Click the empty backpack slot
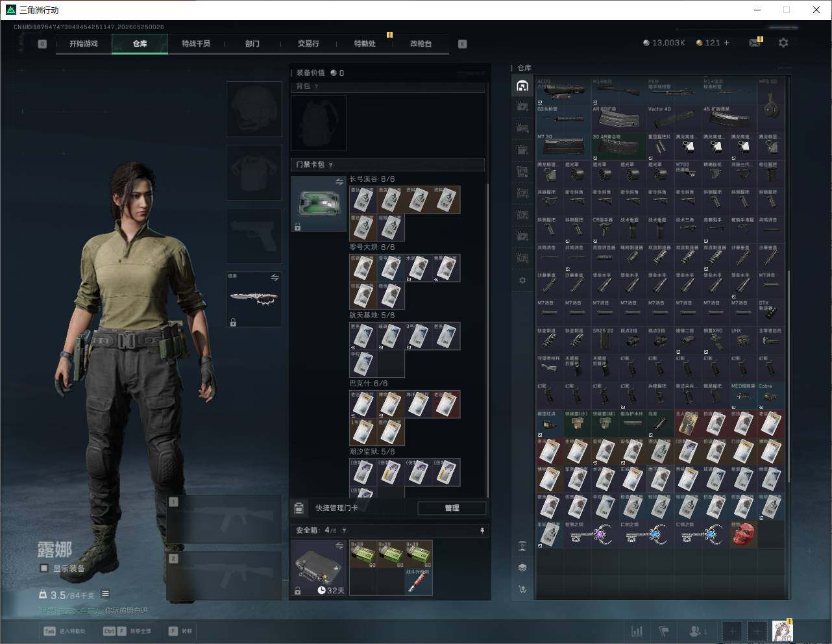 318,123
